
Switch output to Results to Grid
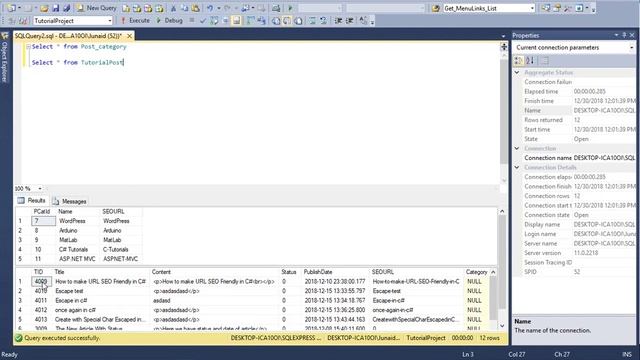(287, 20)
